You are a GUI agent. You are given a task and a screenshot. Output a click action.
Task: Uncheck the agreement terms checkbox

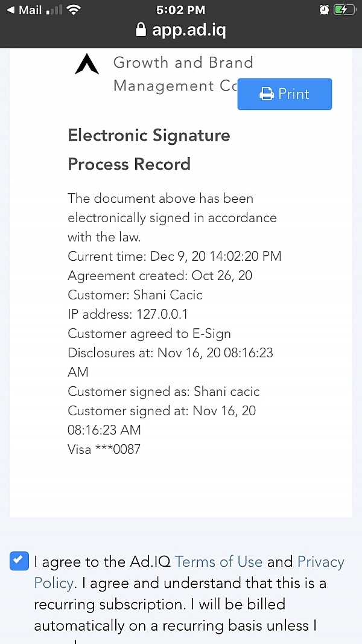(x=19, y=561)
